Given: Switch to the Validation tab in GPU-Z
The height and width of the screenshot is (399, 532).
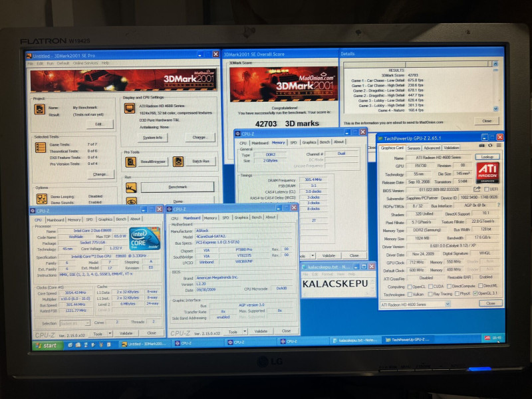Looking at the screenshot, I should point(452,148).
